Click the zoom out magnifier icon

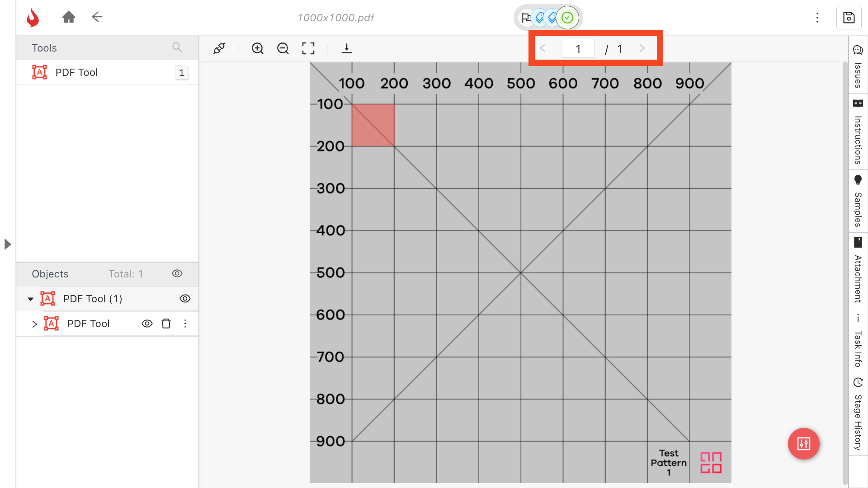click(x=283, y=48)
